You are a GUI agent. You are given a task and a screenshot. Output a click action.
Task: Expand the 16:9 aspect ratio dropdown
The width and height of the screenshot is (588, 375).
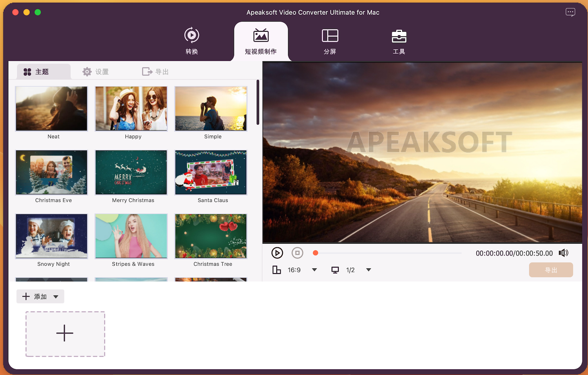(x=314, y=270)
